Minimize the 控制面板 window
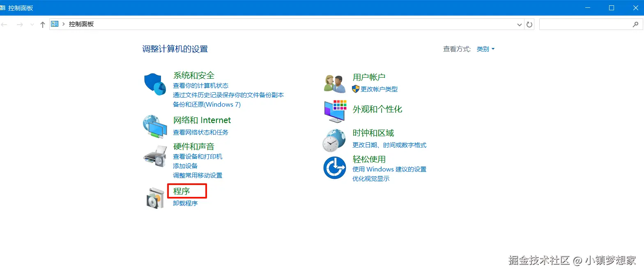Image resolution: width=644 pixels, height=274 pixels. (x=587, y=8)
